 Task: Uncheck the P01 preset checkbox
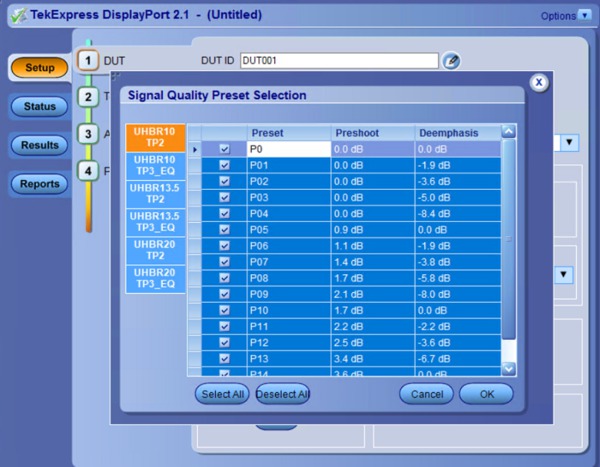coord(224,165)
